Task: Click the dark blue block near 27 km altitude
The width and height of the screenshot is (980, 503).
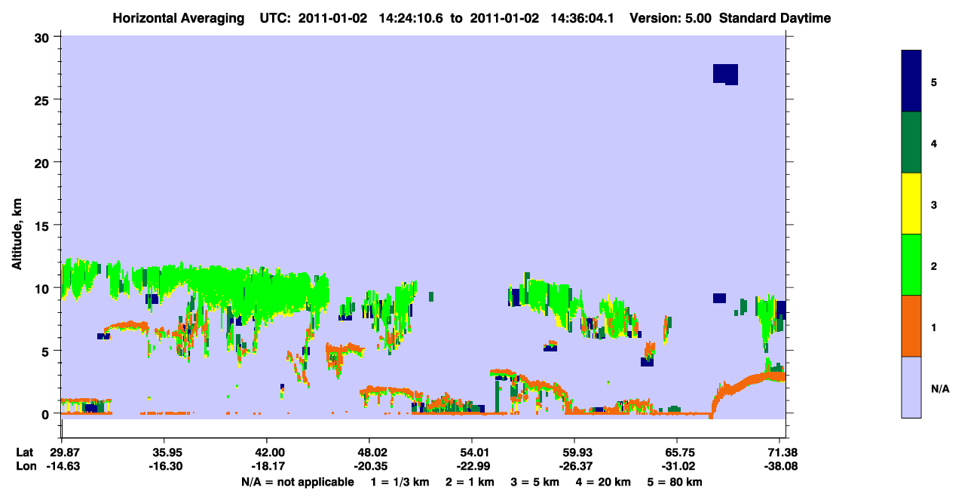Action: tap(725, 74)
